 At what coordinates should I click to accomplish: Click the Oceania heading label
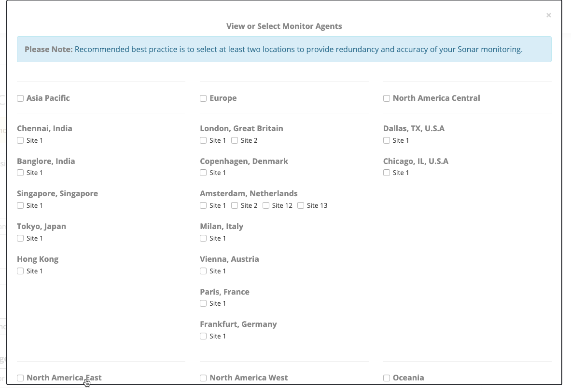pos(408,378)
